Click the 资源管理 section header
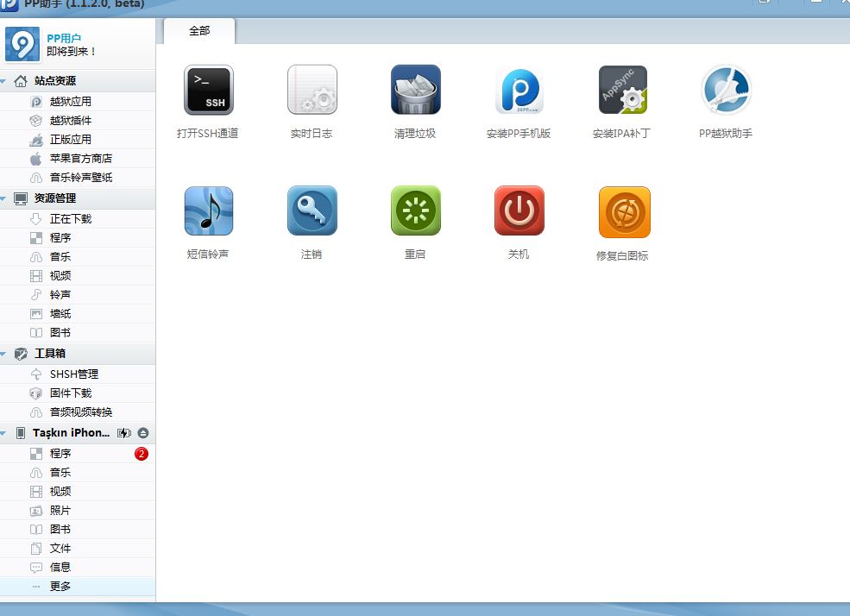850x616 pixels. (x=78, y=198)
